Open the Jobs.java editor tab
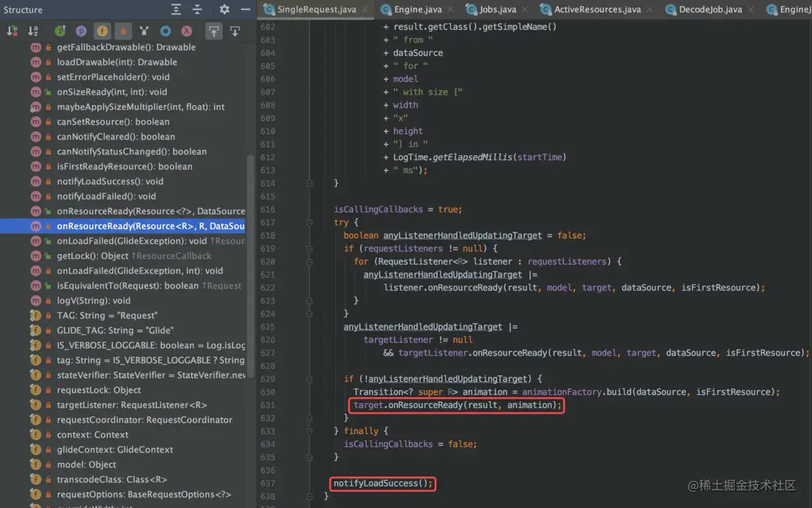Screen dimensions: 812x508 pos(497,9)
